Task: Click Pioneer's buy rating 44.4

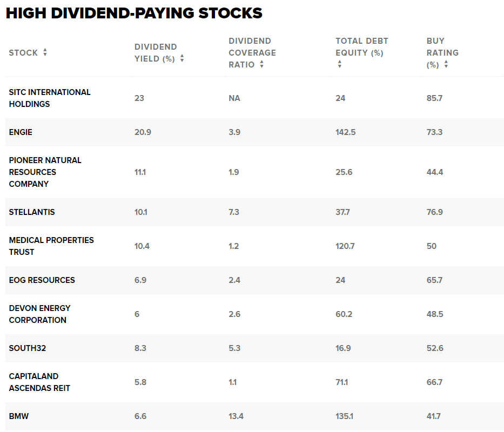Action: click(x=434, y=172)
